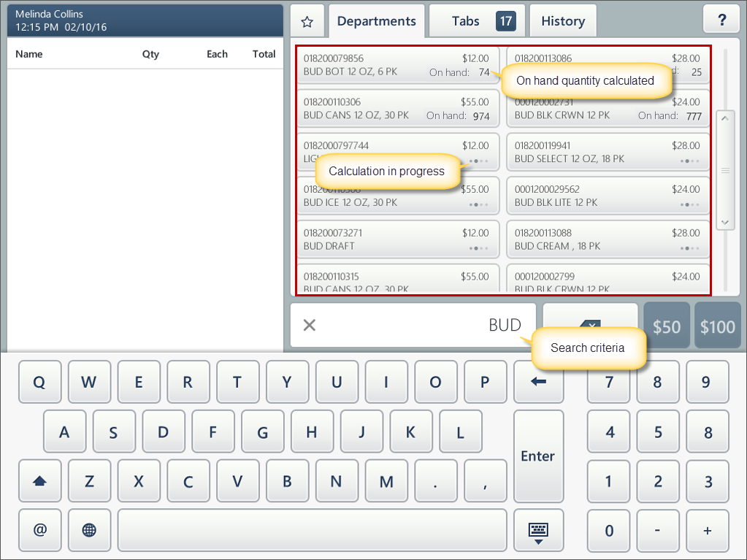Tap the minus key on the numpad
This screenshot has height=560, width=747.
658,530
